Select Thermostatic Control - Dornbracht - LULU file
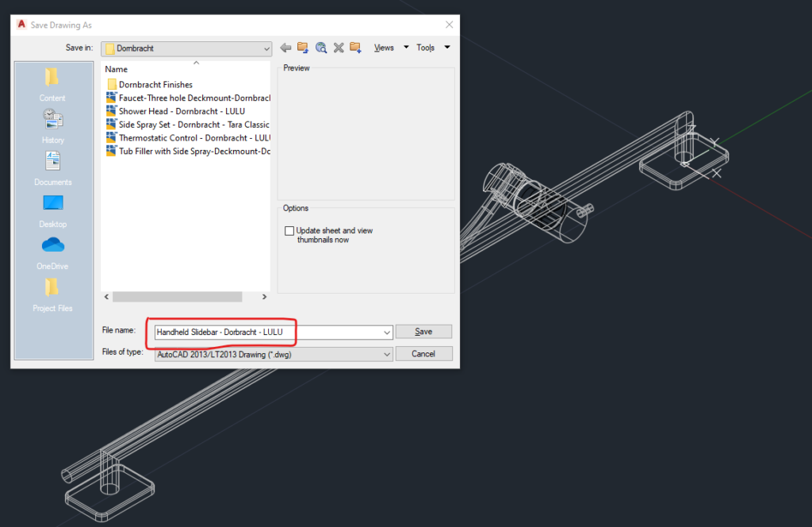The height and width of the screenshot is (527, 812). click(x=189, y=138)
